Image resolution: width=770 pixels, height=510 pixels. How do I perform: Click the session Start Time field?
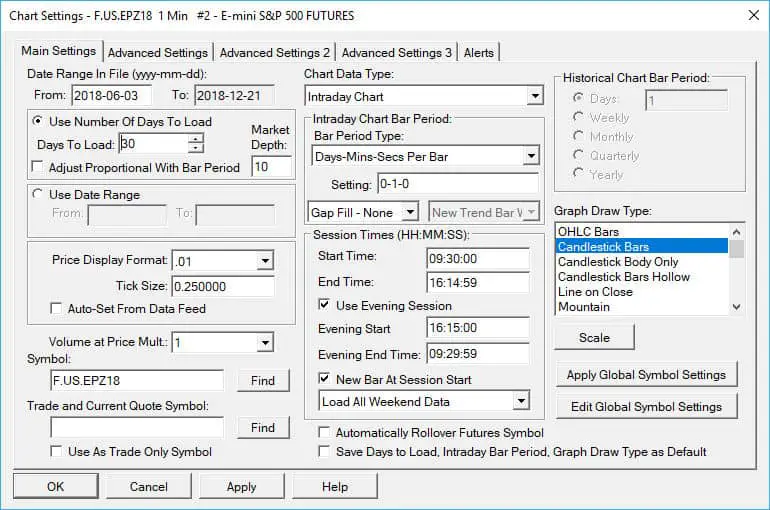(478, 258)
